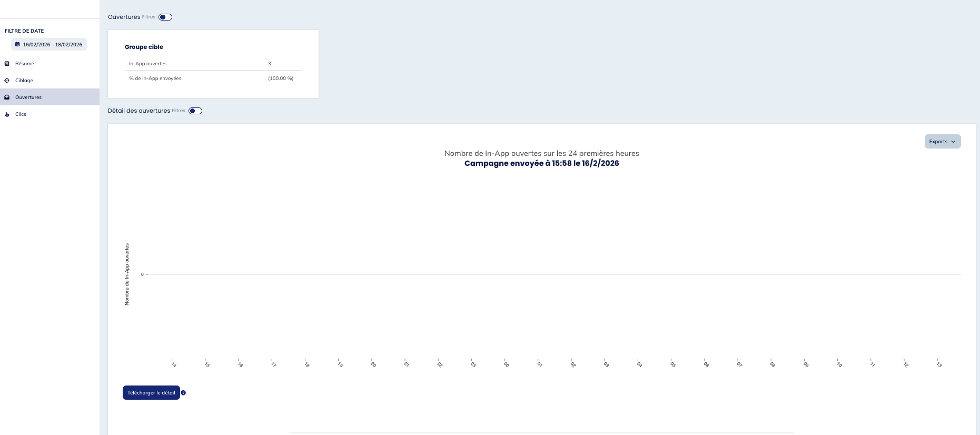Click the Clics hand pointer icon
Viewport: 980px width, 435px height.
point(7,114)
